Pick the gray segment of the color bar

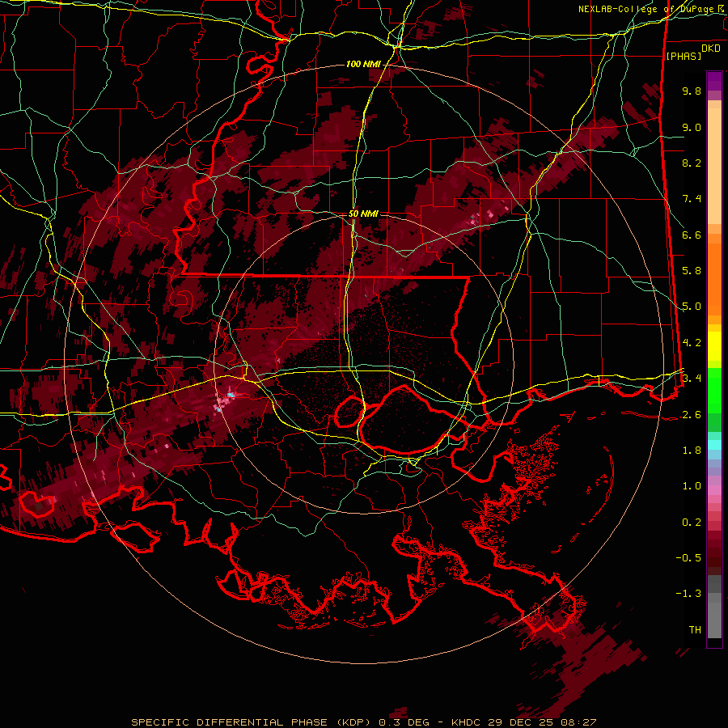pos(714,606)
